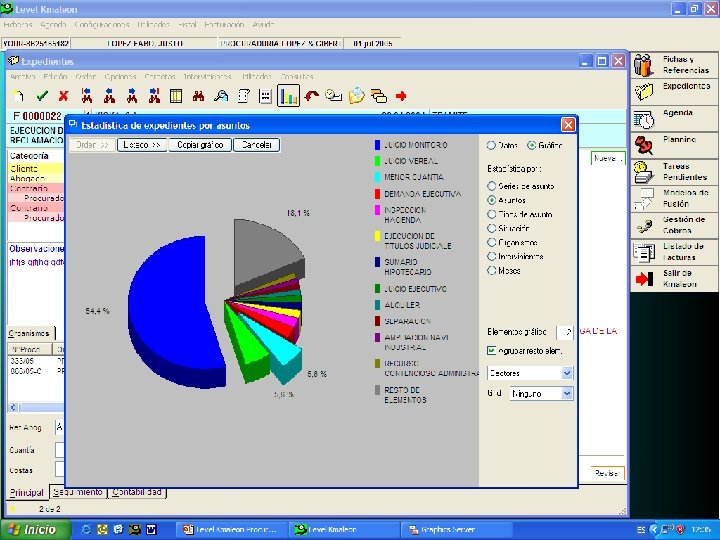Click the Copiar gráfico button
This screenshot has width=720, height=540.
(x=200, y=145)
